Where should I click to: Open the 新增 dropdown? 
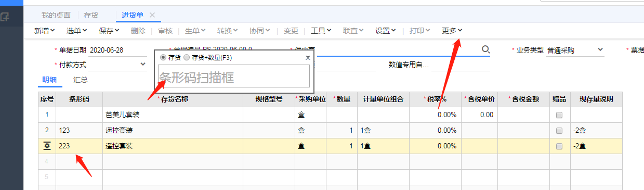(x=45, y=31)
